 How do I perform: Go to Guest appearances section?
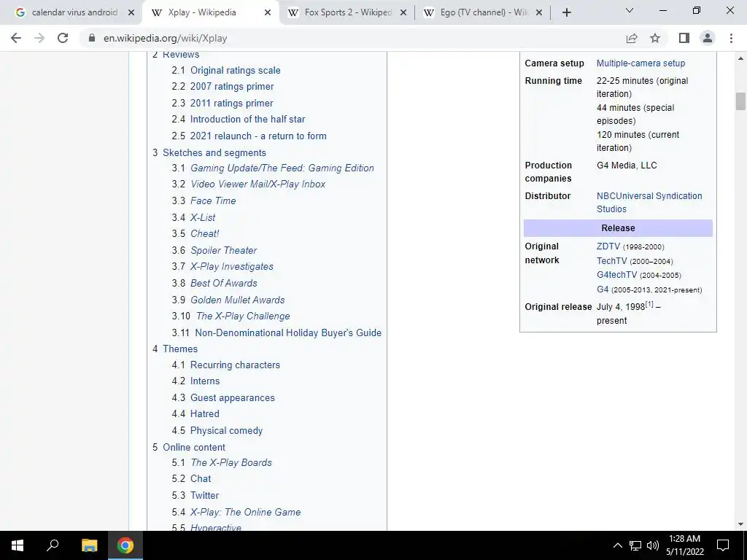pos(233,398)
